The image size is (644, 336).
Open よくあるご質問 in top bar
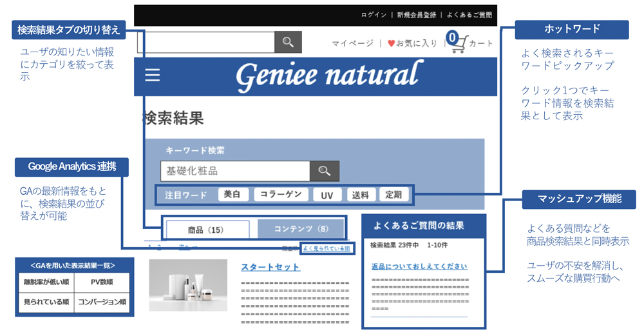(x=469, y=15)
